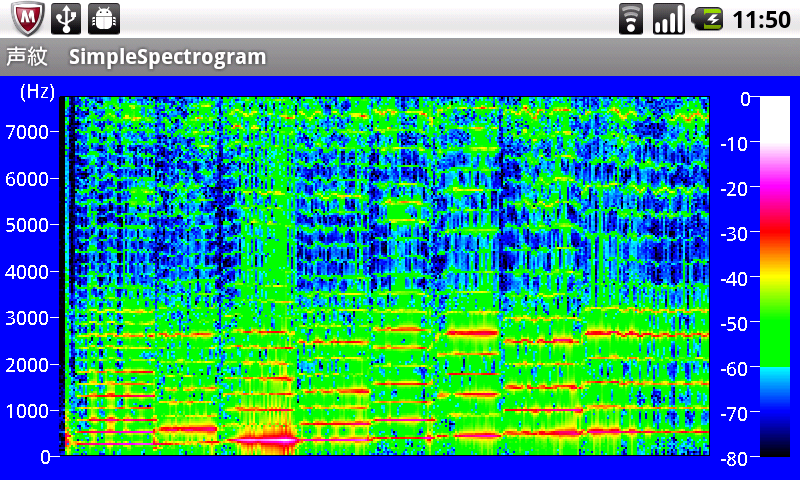Tap the red band of the color scale
The image size is (800, 480).
(x=775, y=232)
